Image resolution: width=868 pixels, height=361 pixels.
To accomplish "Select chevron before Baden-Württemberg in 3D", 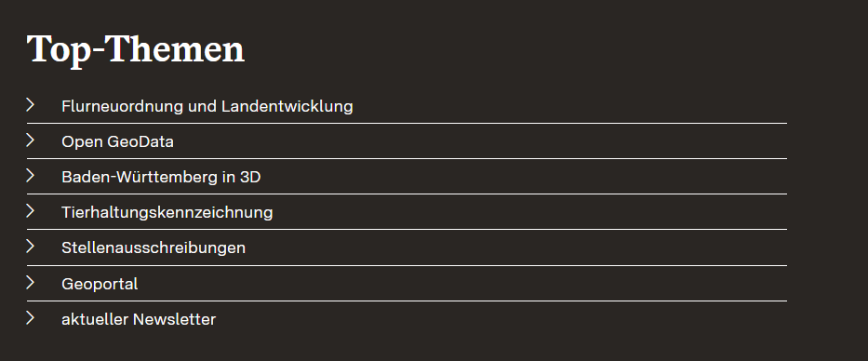I will pos(31,176).
